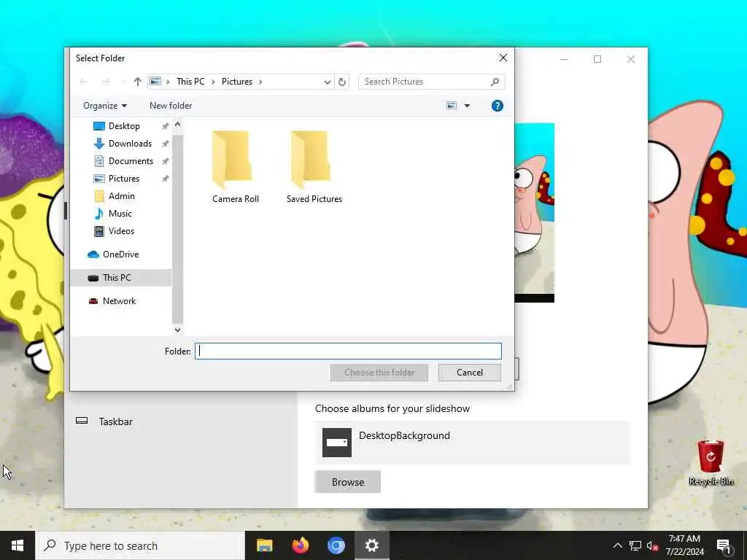
Task: Click the Back navigation arrow
Action: tap(84, 82)
